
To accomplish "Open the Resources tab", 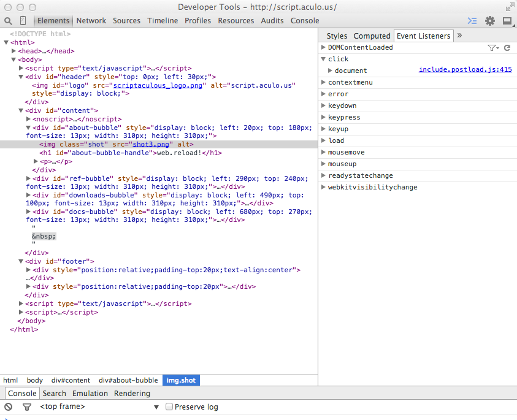I will [236, 20].
